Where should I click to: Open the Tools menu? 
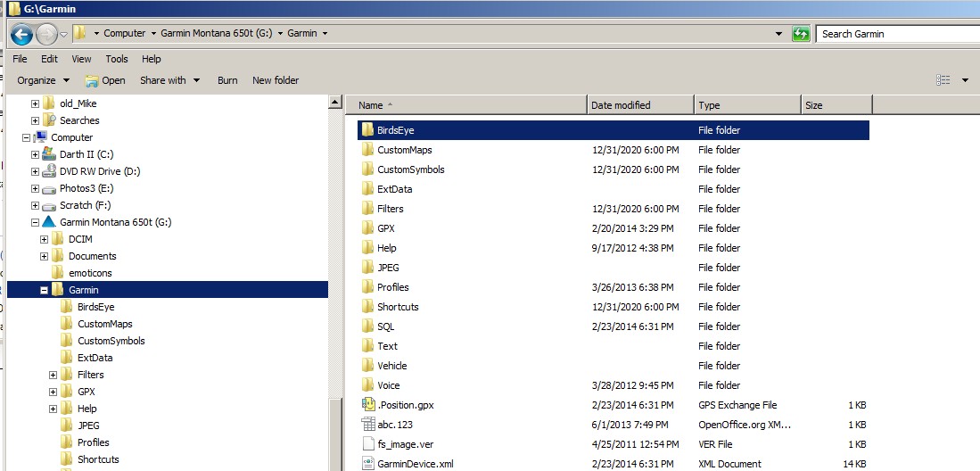117,59
